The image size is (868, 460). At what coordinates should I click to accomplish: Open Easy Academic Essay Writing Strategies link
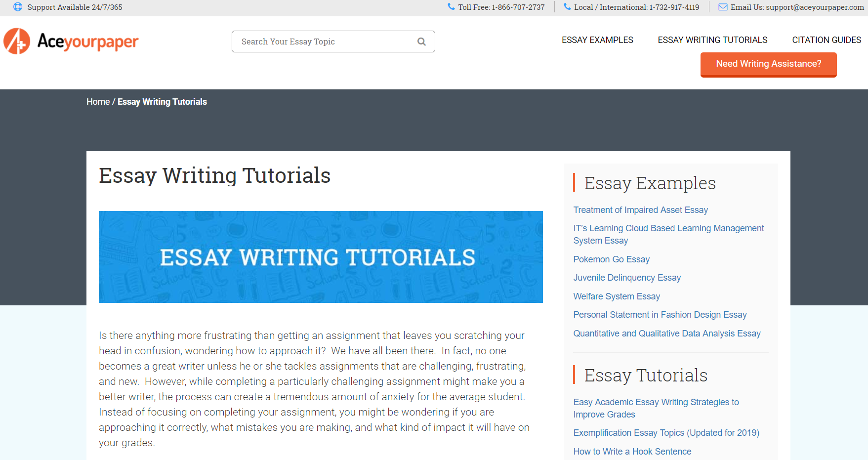[x=656, y=408]
